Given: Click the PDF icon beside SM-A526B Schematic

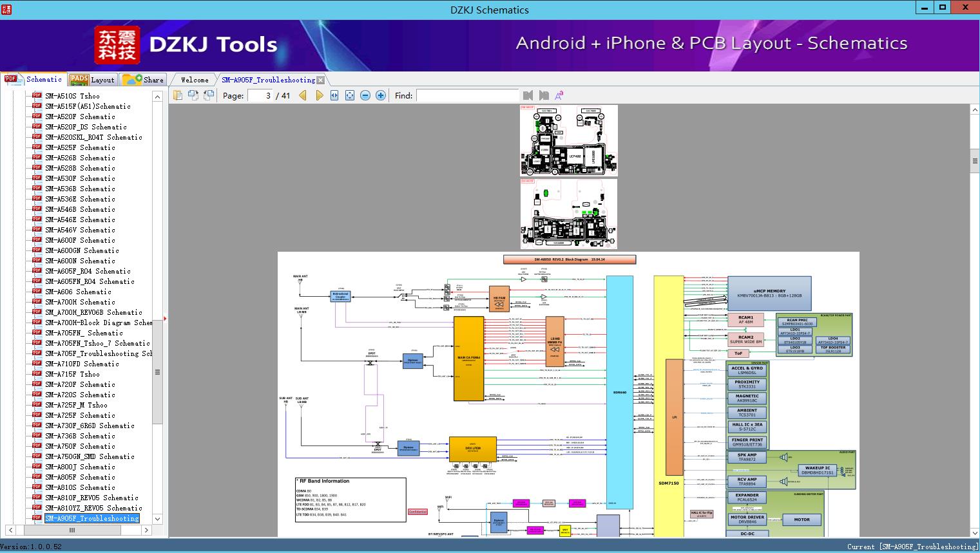Looking at the screenshot, I should [37, 158].
